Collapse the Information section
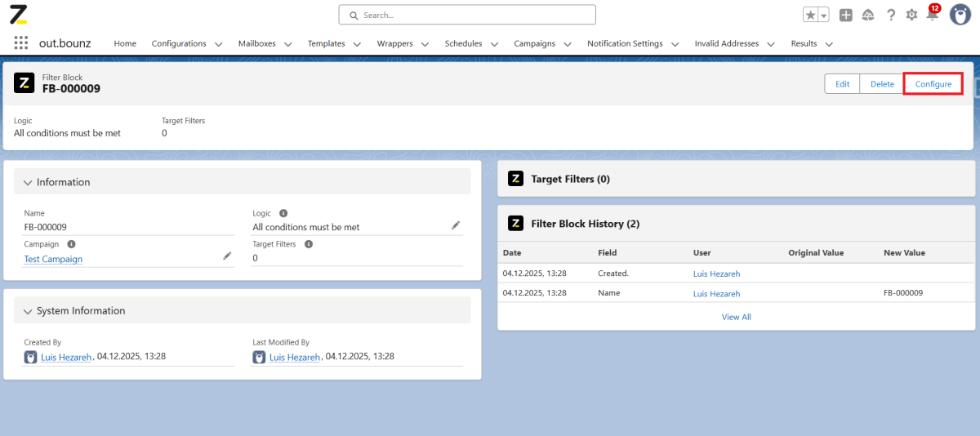This screenshot has width=980, height=436. pos(29,182)
